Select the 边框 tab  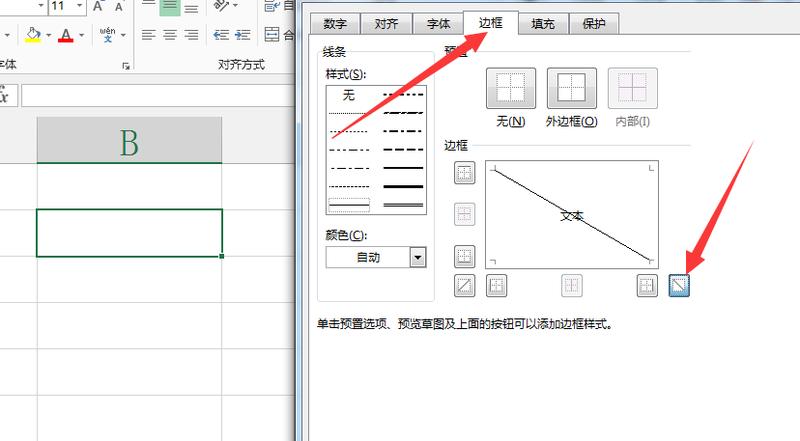[491, 23]
